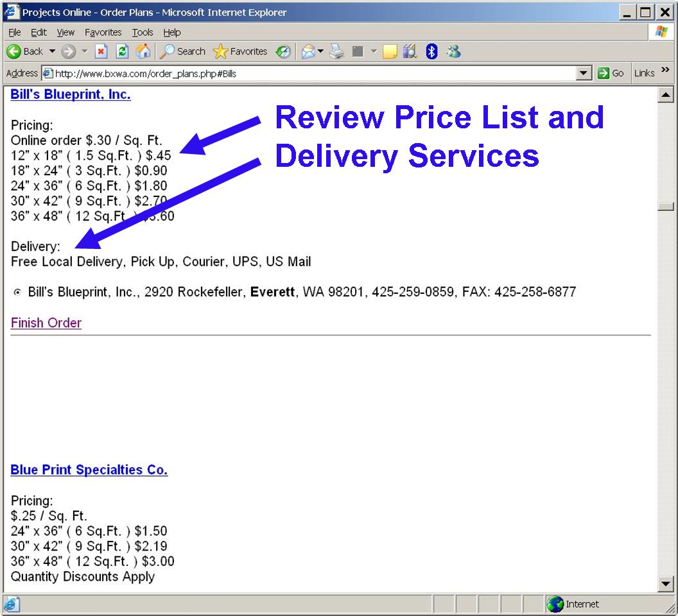Screen dimensions: 678x616
Task: Open the Edit menu
Action: click(x=39, y=33)
